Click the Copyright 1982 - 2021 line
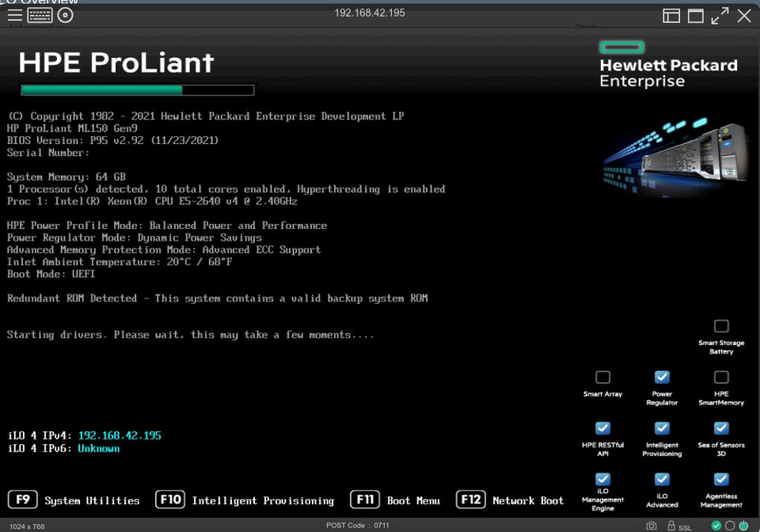The height and width of the screenshot is (532, 760). tap(206, 116)
